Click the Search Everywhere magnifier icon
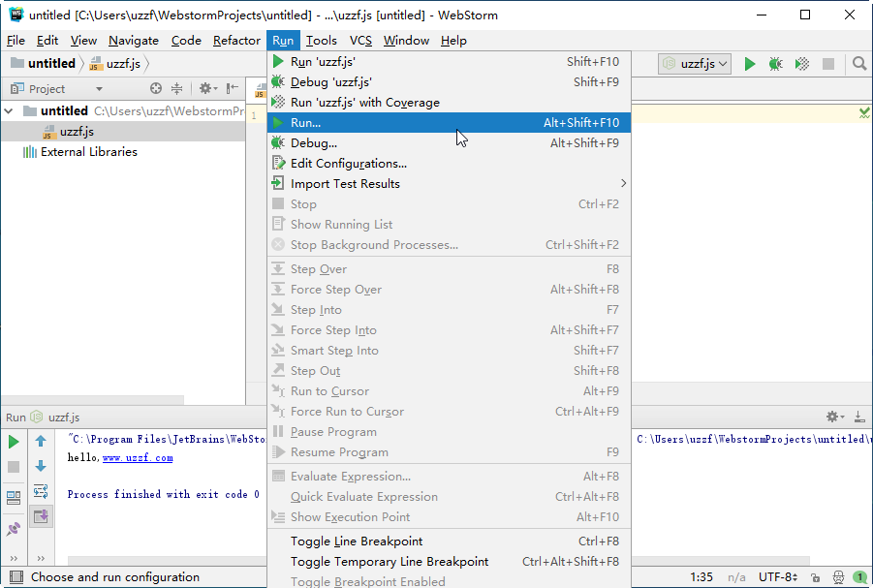 859,64
